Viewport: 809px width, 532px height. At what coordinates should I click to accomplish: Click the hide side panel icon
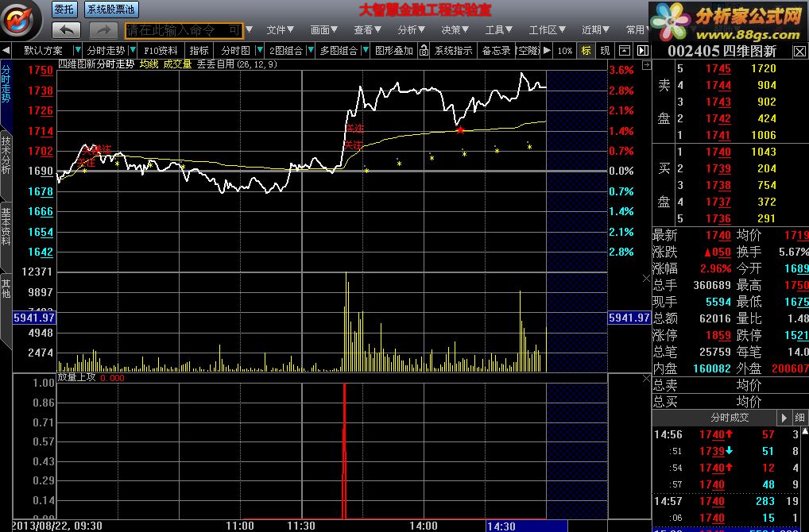tap(642, 51)
